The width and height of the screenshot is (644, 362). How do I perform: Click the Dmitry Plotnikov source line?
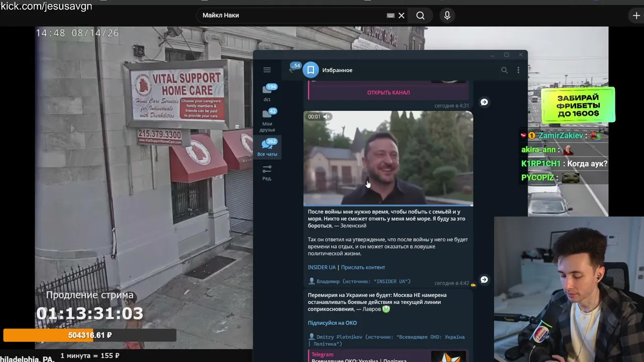click(386, 340)
